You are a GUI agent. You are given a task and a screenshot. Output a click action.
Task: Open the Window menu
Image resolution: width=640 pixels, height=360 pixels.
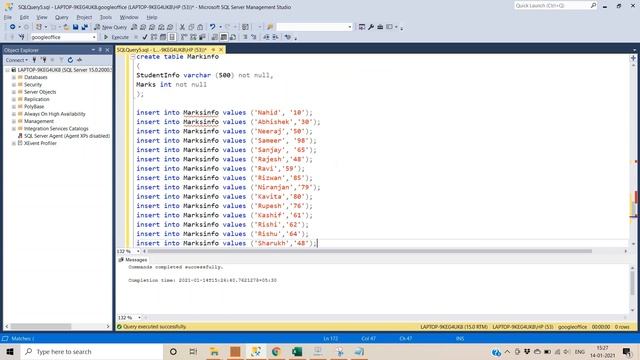click(x=129, y=17)
